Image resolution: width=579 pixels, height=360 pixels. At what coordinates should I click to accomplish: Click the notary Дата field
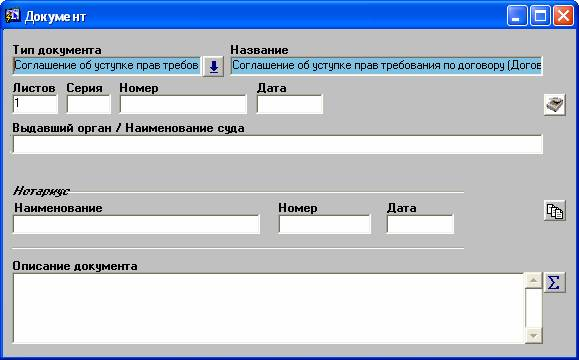tap(420, 224)
